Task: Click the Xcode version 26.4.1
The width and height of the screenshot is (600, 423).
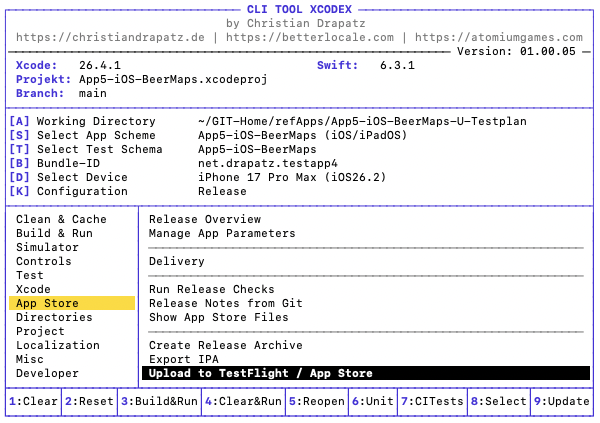Action: coord(100,65)
